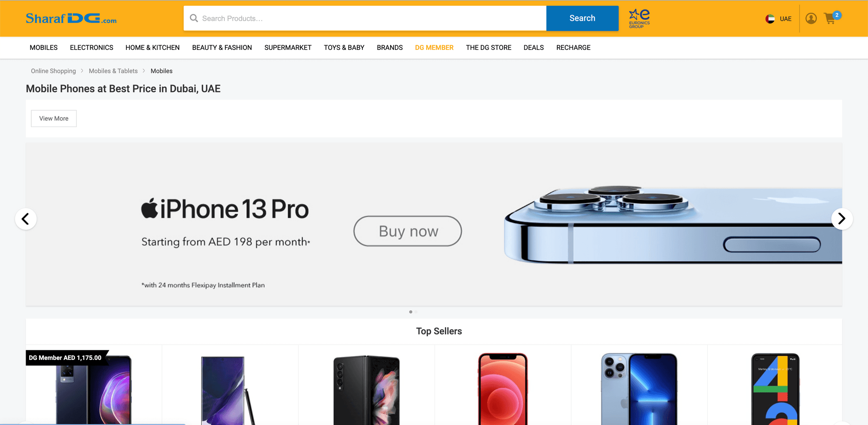Click the user account icon
This screenshot has width=868, height=425.
[811, 19]
